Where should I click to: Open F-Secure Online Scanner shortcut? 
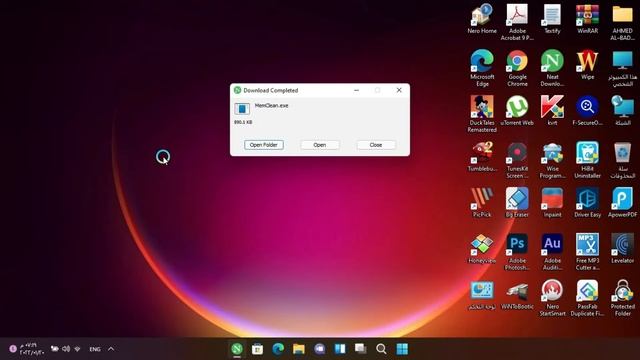(587, 110)
